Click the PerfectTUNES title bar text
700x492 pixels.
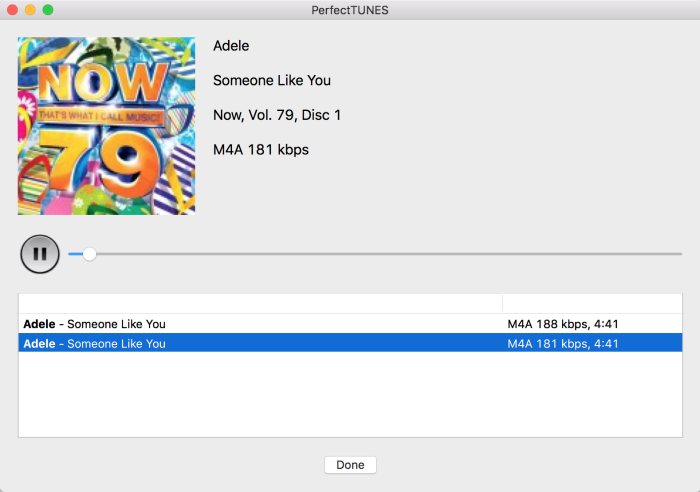350,10
